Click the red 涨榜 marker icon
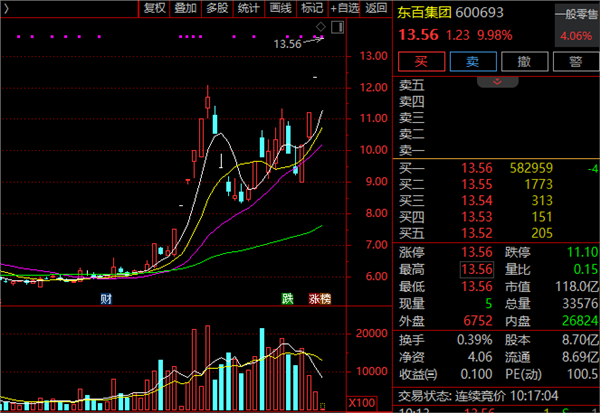This screenshot has width=600, height=413. [x=319, y=299]
